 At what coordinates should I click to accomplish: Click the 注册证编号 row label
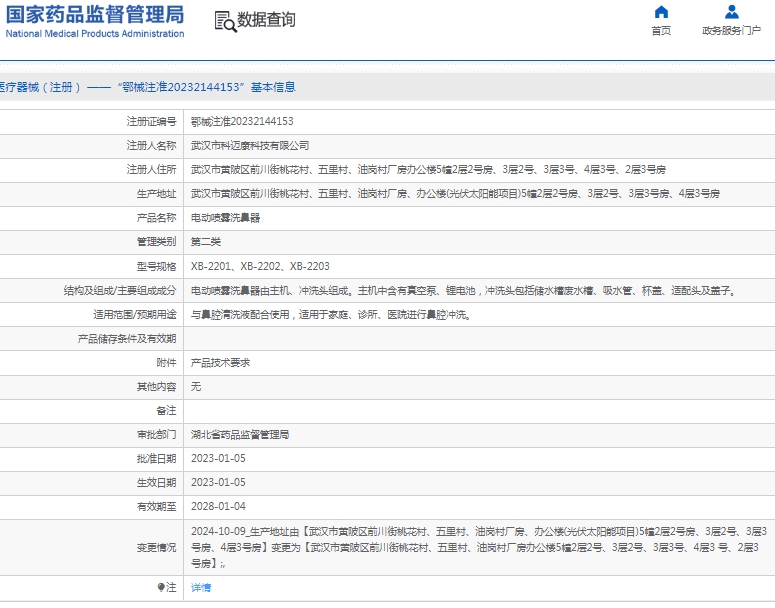point(151,122)
